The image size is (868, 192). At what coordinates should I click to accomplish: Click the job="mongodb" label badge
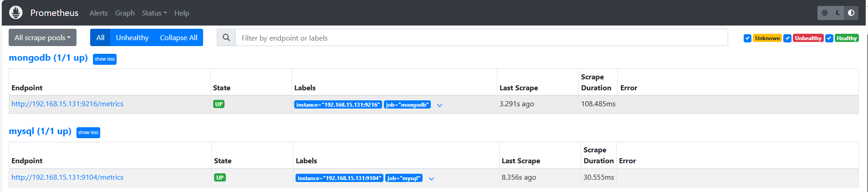point(408,105)
